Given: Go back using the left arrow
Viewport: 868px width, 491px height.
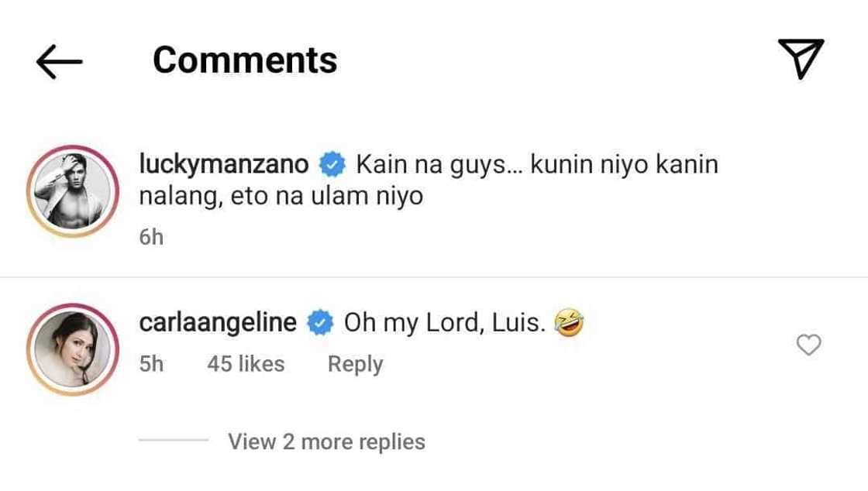Looking at the screenshot, I should 59,61.
